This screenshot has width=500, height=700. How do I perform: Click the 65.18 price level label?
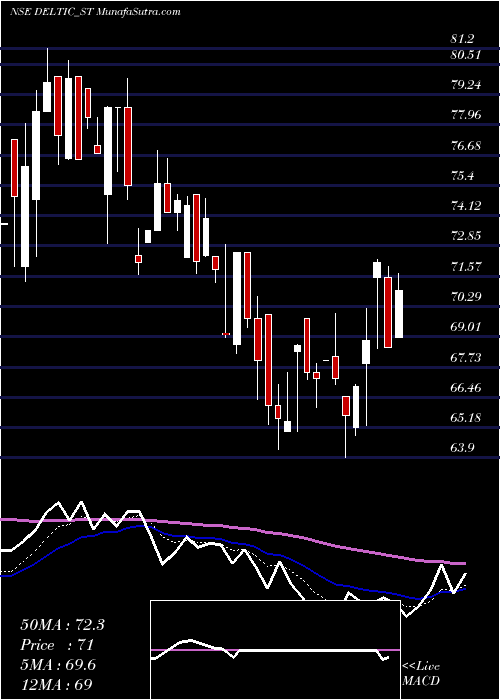coord(466,418)
